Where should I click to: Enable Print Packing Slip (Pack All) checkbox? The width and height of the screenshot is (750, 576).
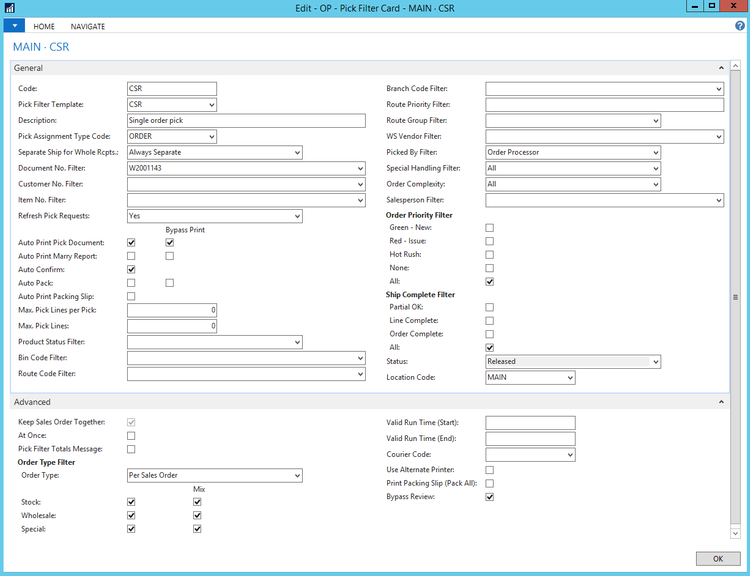click(489, 483)
